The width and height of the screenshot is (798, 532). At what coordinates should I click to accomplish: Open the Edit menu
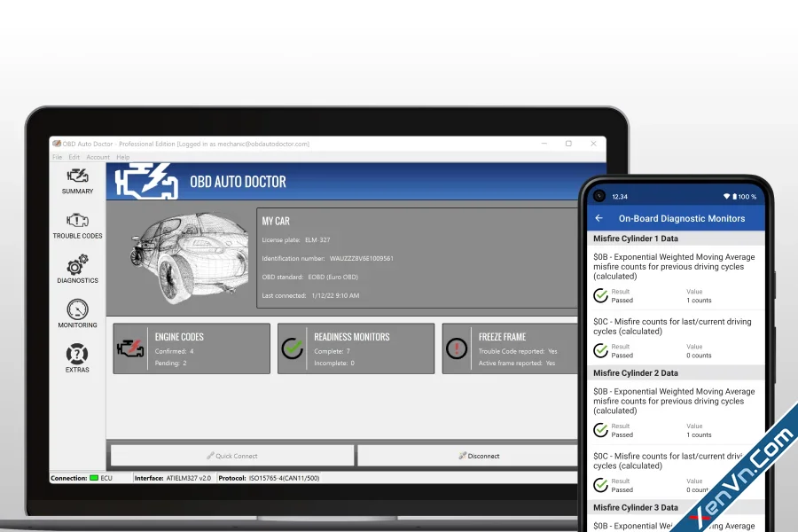[x=74, y=157]
